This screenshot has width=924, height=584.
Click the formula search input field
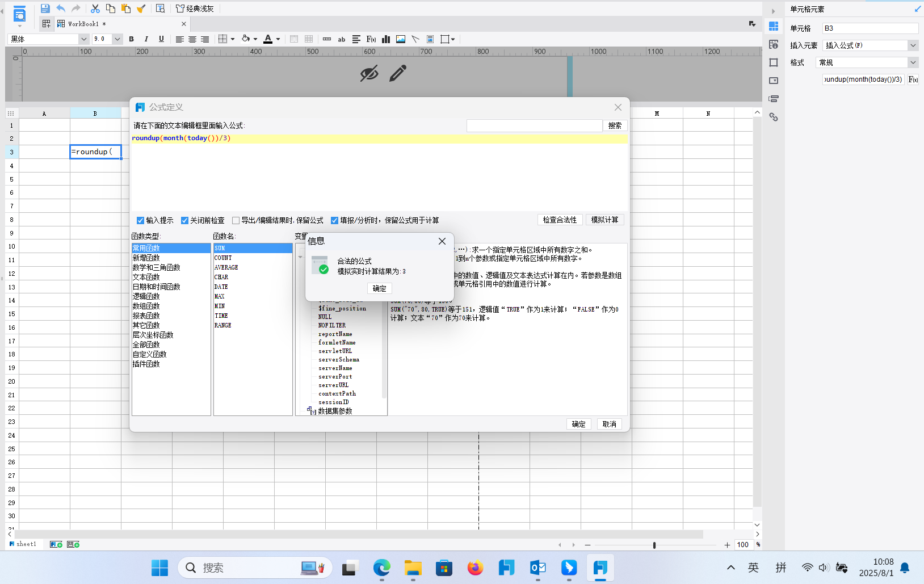tap(534, 125)
